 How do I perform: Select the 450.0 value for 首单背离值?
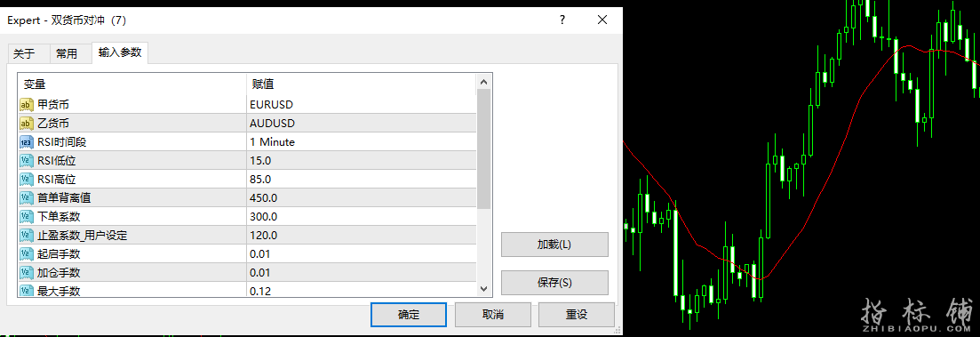click(x=361, y=198)
